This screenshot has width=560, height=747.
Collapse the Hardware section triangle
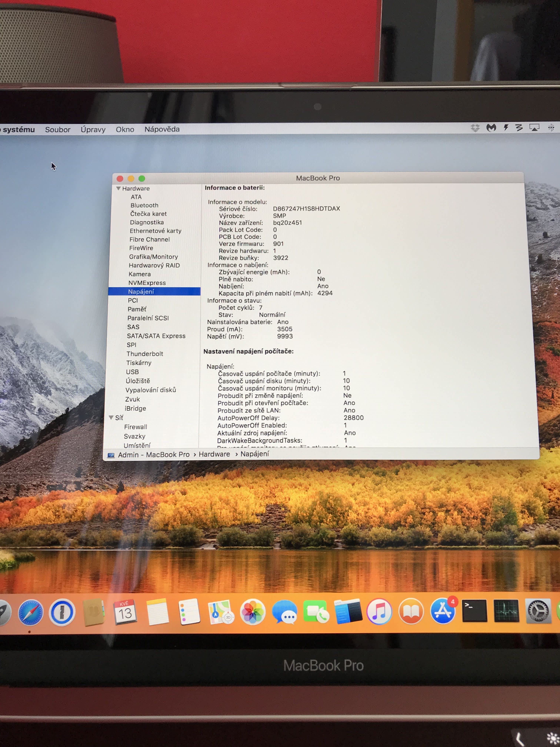tap(119, 188)
